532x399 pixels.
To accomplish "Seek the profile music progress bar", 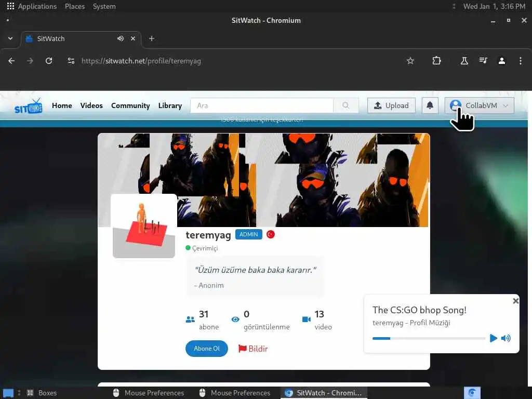I will 429,338.
